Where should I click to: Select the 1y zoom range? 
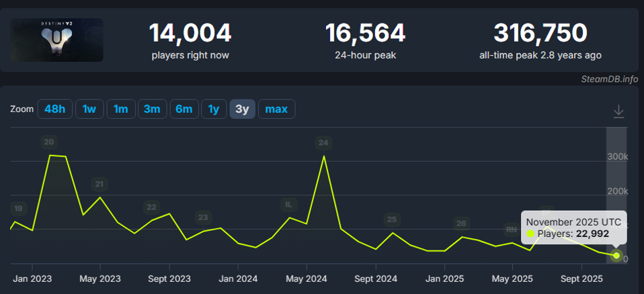click(214, 109)
